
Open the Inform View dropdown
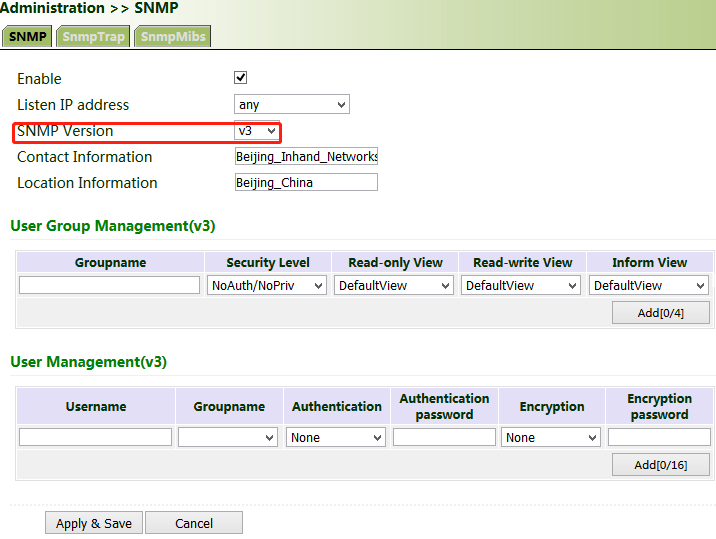pos(649,285)
